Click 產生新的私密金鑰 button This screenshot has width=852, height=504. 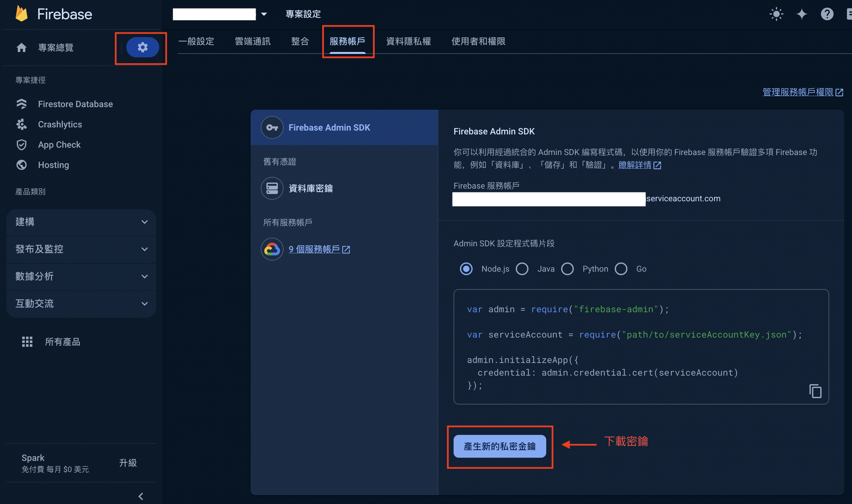[x=499, y=446]
